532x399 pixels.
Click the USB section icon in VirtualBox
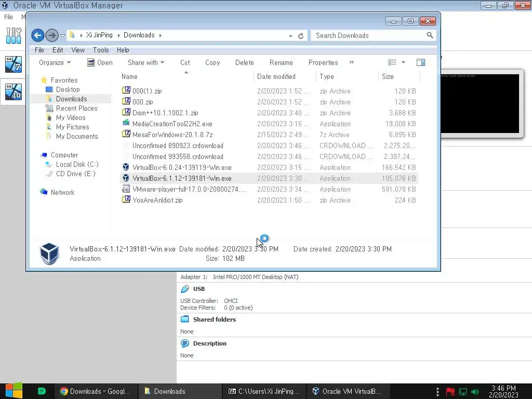click(184, 289)
